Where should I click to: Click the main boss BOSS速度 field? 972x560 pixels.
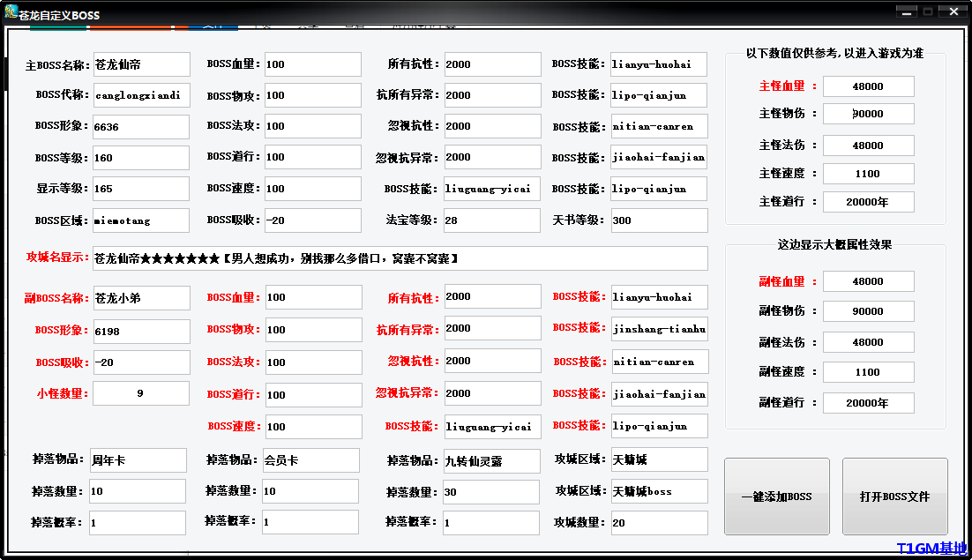313,189
